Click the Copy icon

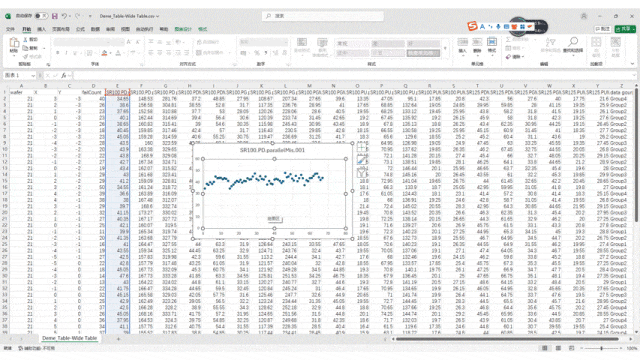point(25,48)
